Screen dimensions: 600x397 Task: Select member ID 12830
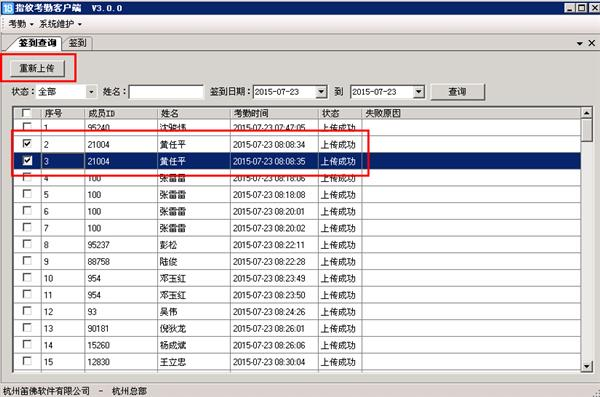click(98, 362)
